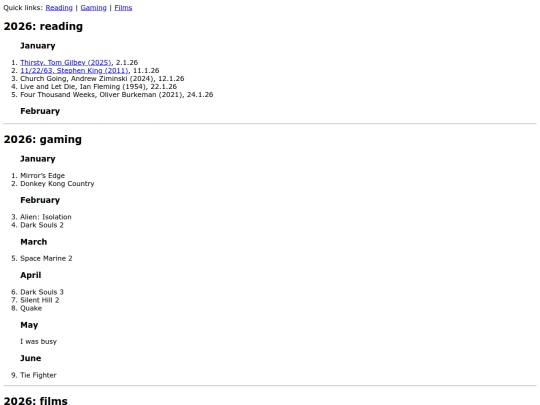Click the May heading
540x405 pixels.
click(x=29, y=325)
